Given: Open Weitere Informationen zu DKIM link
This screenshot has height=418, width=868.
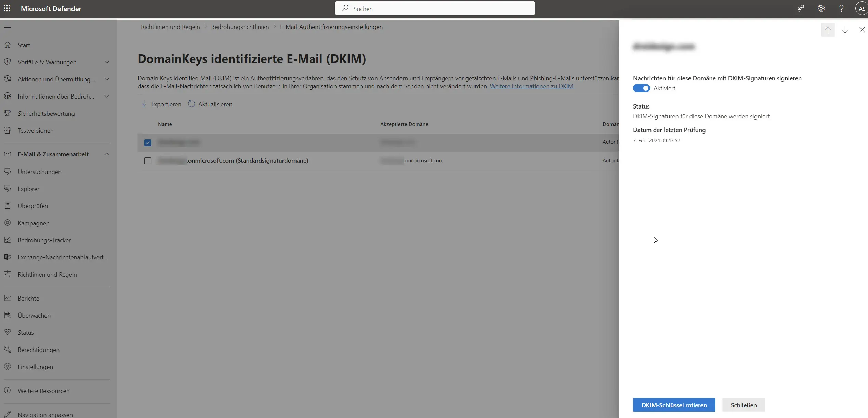Looking at the screenshot, I should coord(531,86).
